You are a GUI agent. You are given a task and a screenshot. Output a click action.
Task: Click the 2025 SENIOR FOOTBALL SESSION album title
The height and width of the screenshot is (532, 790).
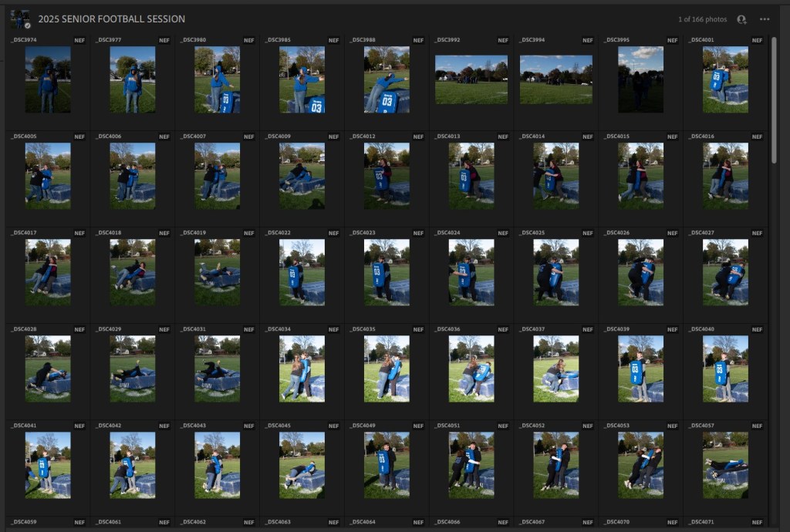coord(112,19)
